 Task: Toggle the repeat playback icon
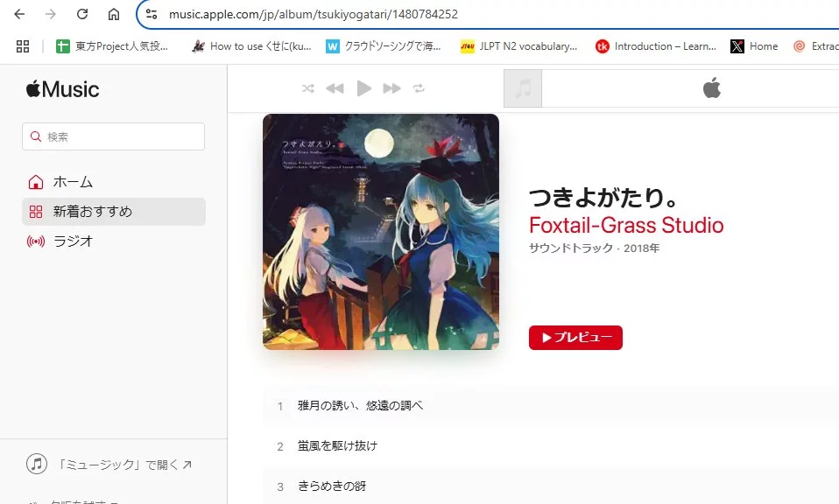[419, 88]
